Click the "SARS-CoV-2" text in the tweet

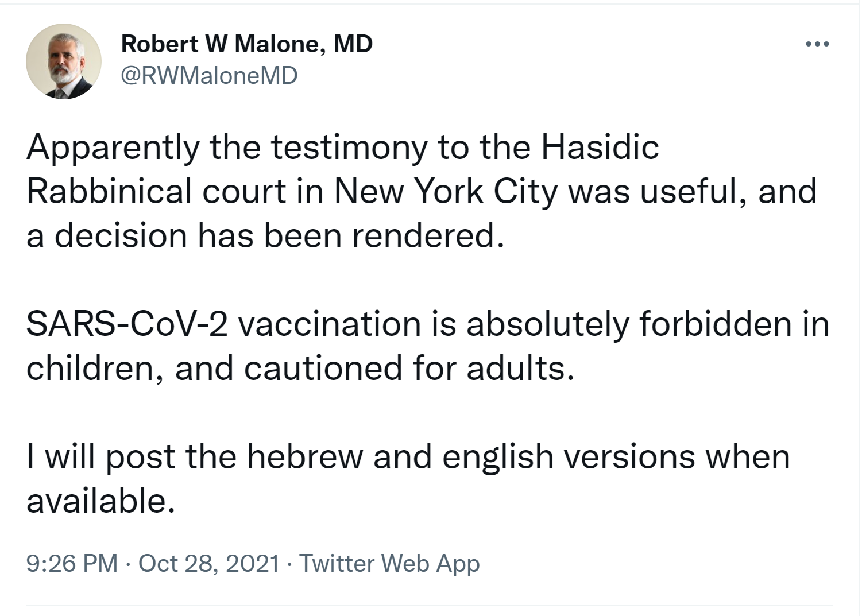click(127, 324)
